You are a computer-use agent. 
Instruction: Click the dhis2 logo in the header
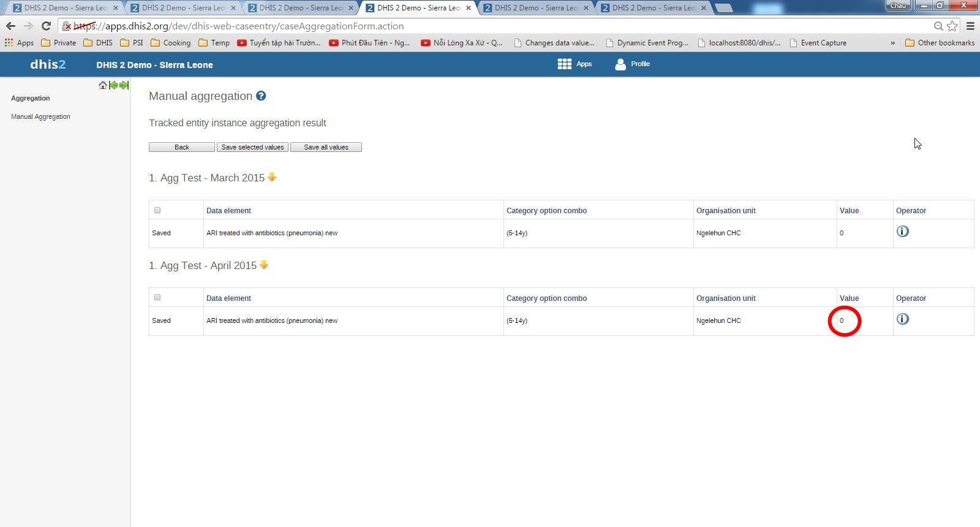point(48,64)
